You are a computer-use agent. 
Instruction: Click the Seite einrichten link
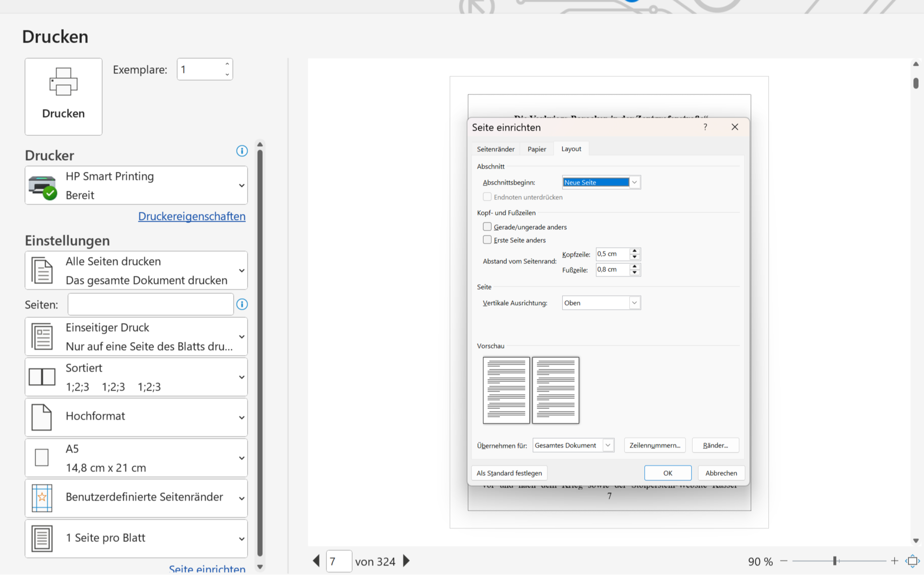click(207, 569)
